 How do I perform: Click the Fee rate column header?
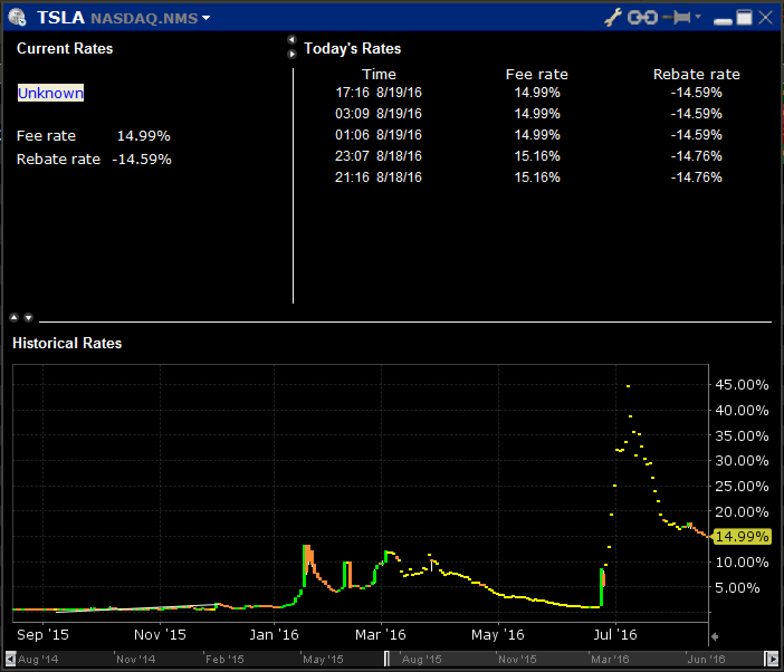tap(537, 74)
